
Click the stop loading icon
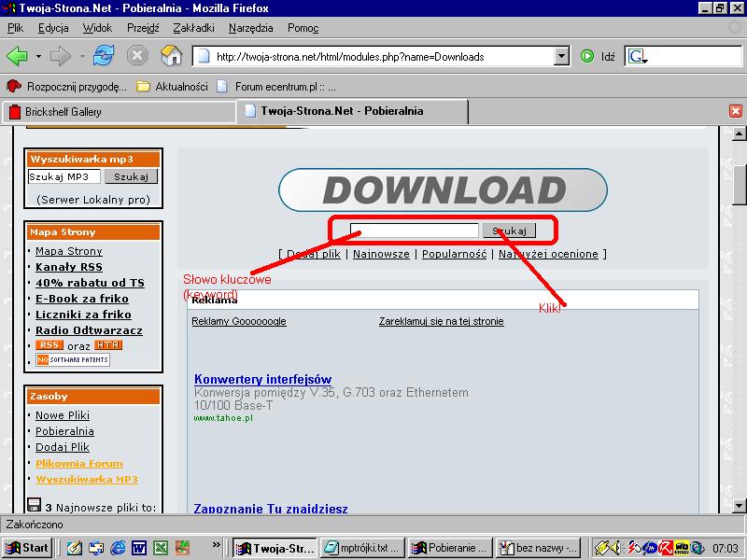point(137,56)
